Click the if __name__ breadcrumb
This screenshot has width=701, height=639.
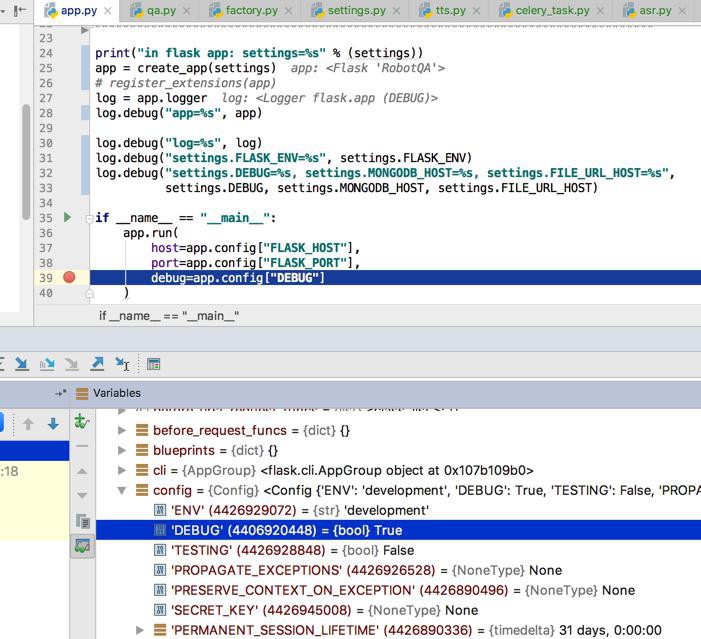169,316
